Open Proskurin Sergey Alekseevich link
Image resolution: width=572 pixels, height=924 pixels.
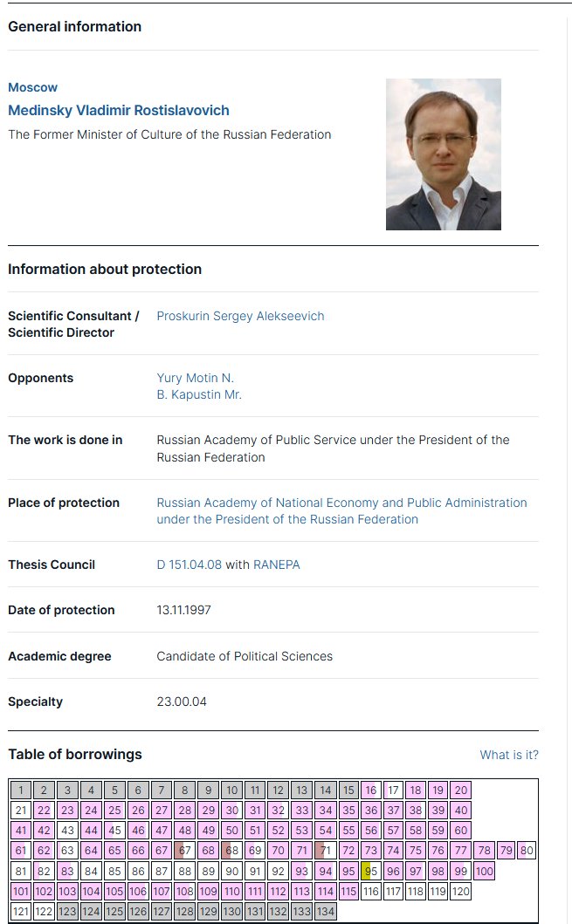click(240, 316)
